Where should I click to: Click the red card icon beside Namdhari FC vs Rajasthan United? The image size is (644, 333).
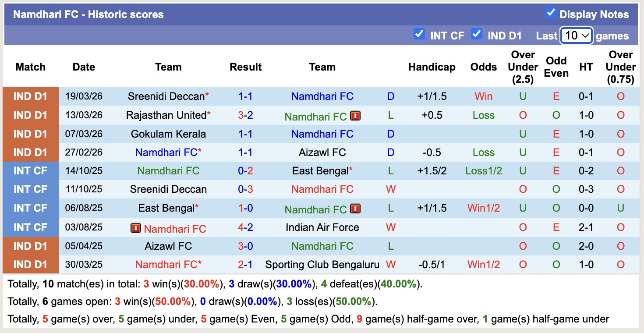[x=356, y=116]
